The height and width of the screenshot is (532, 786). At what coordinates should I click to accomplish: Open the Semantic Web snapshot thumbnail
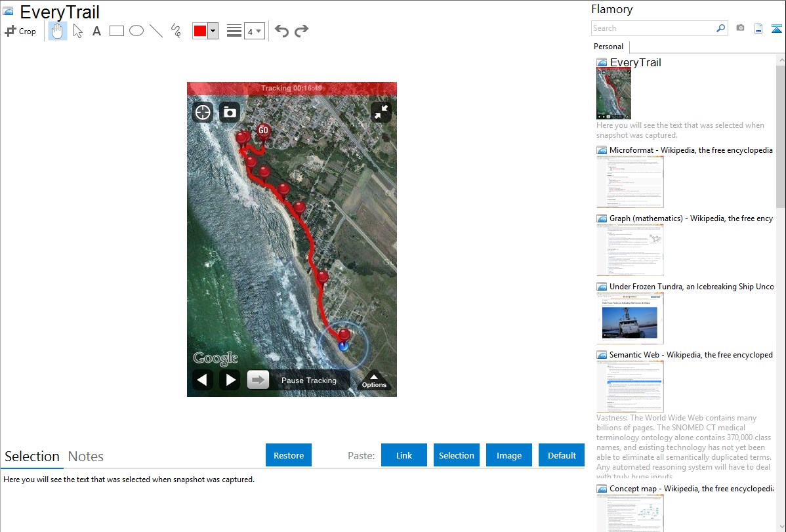630,386
